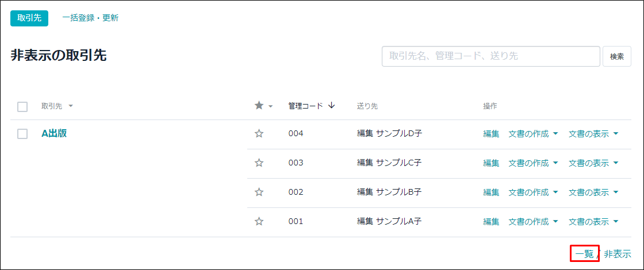644x270 pixels.
Task: Star the row with code 002
Action: pos(259,192)
